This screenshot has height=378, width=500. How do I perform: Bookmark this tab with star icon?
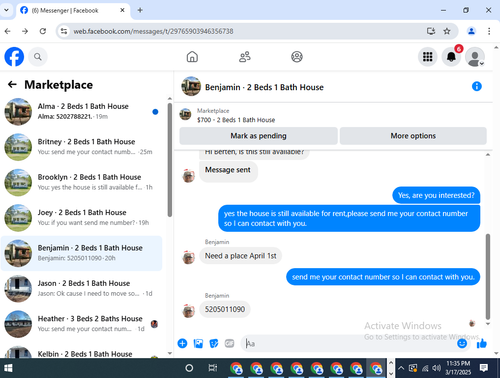coord(447,31)
